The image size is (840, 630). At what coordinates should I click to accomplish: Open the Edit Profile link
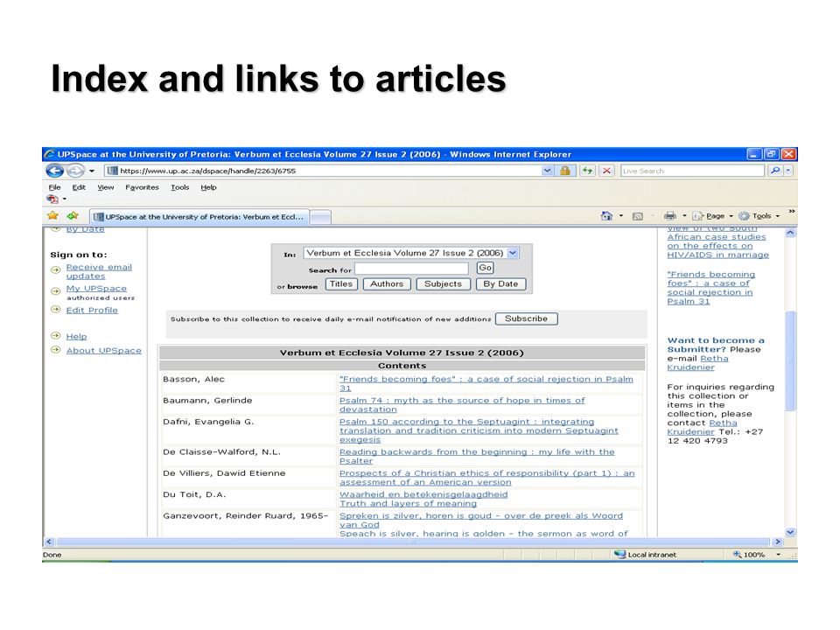[x=92, y=310]
